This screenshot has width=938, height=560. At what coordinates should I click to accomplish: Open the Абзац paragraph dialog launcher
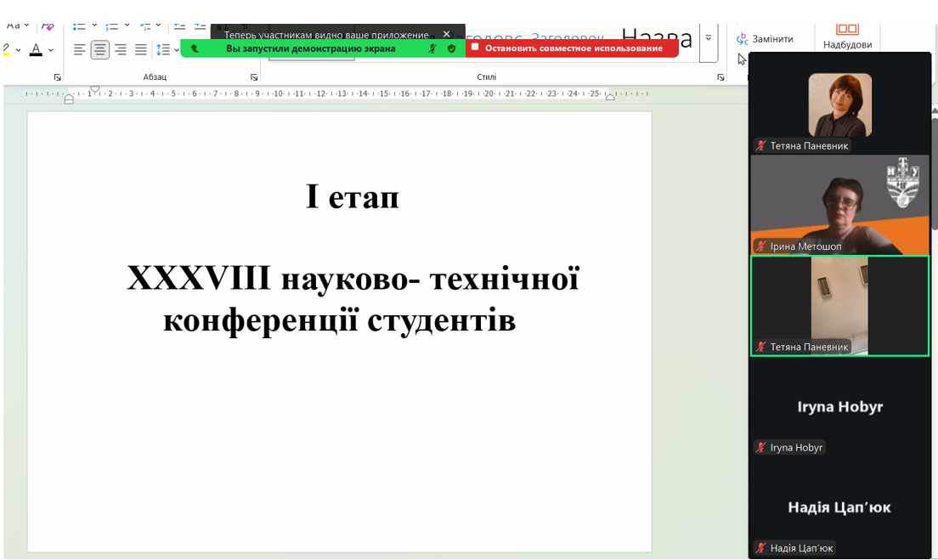coord(254,77)
